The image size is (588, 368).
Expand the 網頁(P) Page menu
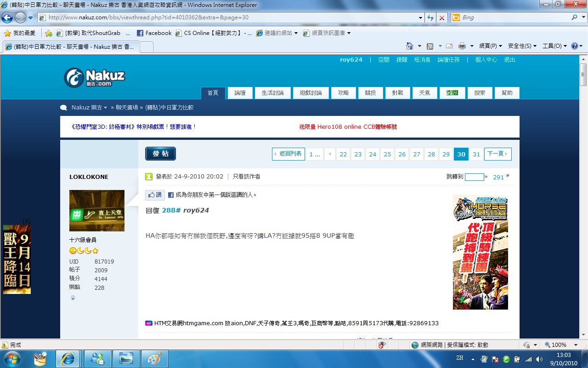click(x=490, y=46)
